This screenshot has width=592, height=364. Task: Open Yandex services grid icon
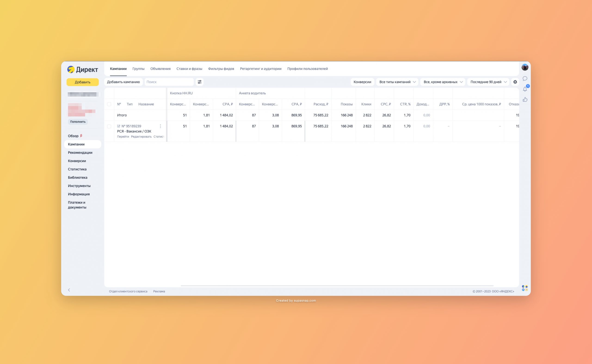click(524, 288)
